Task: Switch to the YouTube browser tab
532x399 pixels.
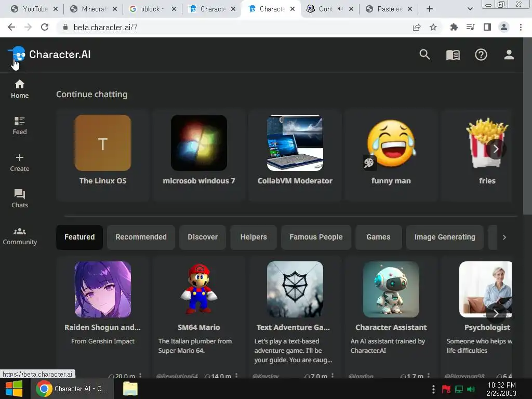Action: click(x=34, y=9)
